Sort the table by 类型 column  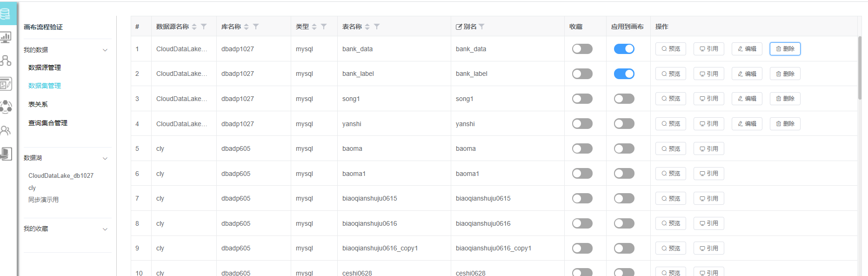pos(314,27)
